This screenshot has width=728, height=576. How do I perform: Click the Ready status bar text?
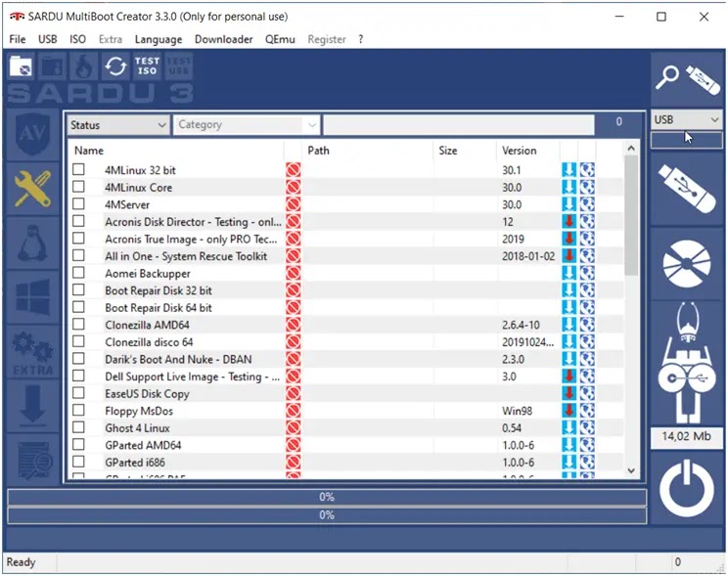(21, 562)
